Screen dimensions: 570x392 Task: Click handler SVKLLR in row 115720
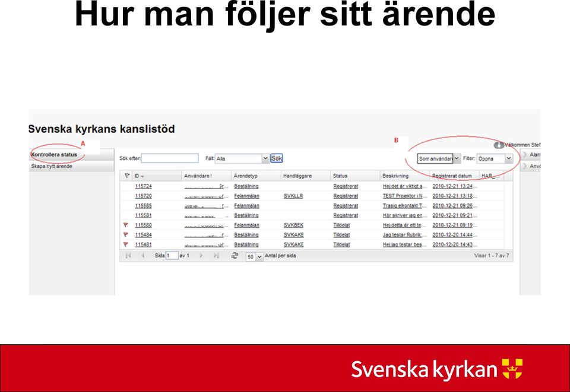pos(293,196)
